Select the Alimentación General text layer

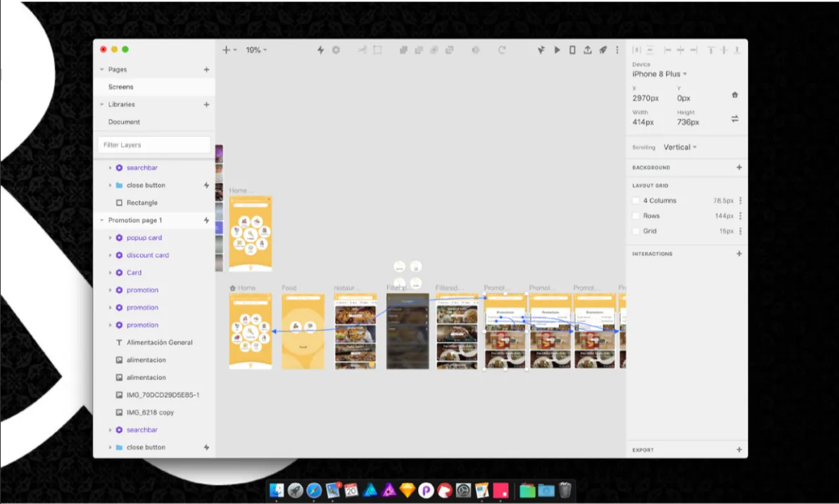pyautogui.click(x=154, y=342)
